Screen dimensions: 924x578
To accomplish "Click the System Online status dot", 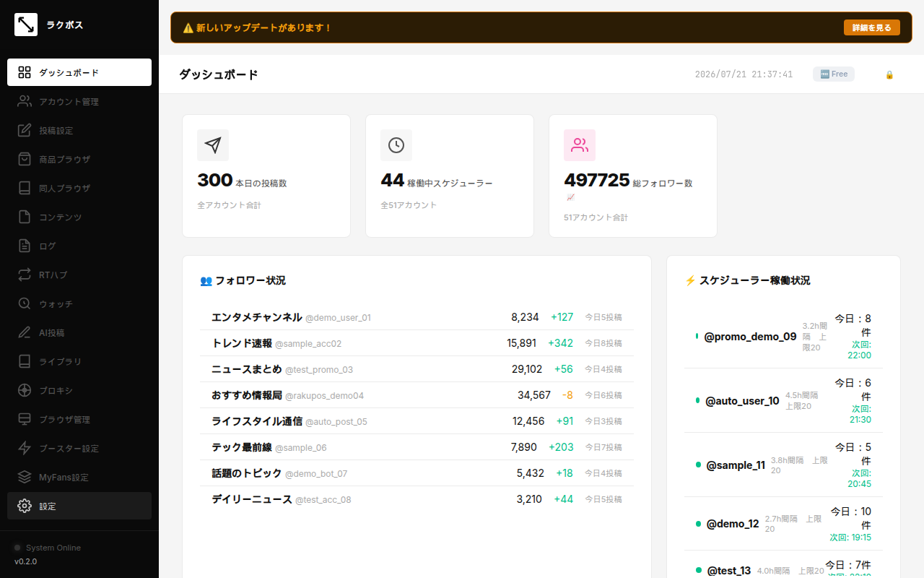I will click(x=18, y=548).
